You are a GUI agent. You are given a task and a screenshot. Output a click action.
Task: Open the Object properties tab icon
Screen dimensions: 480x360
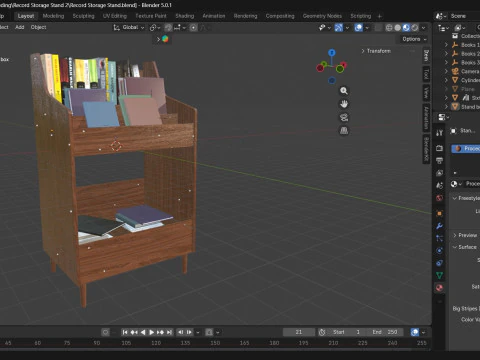pos(439,213)
